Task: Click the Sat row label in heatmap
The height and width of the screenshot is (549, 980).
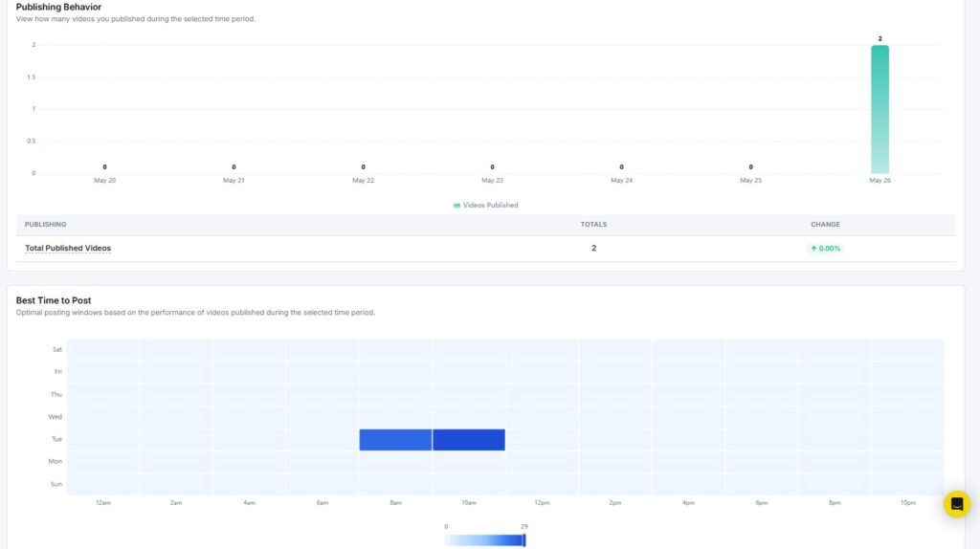Action: pyautogui.click(x=57, y=349)
